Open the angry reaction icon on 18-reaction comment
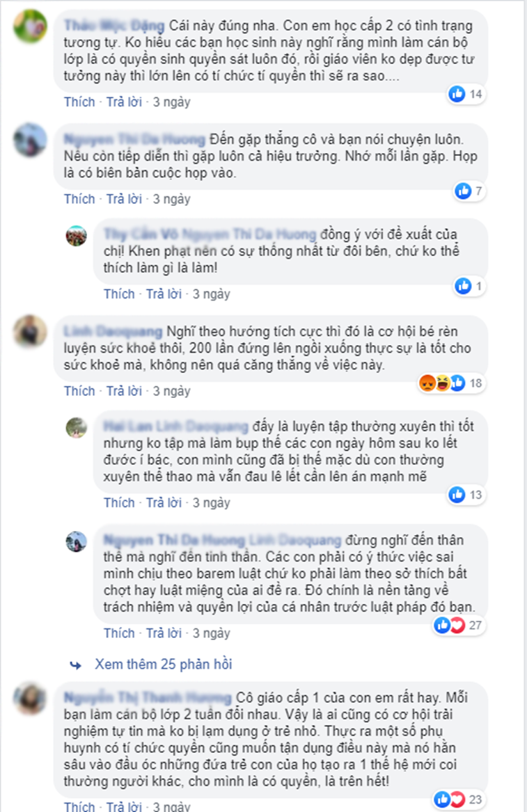This screenshot has height=812, width=527. (x=427, y=383)
